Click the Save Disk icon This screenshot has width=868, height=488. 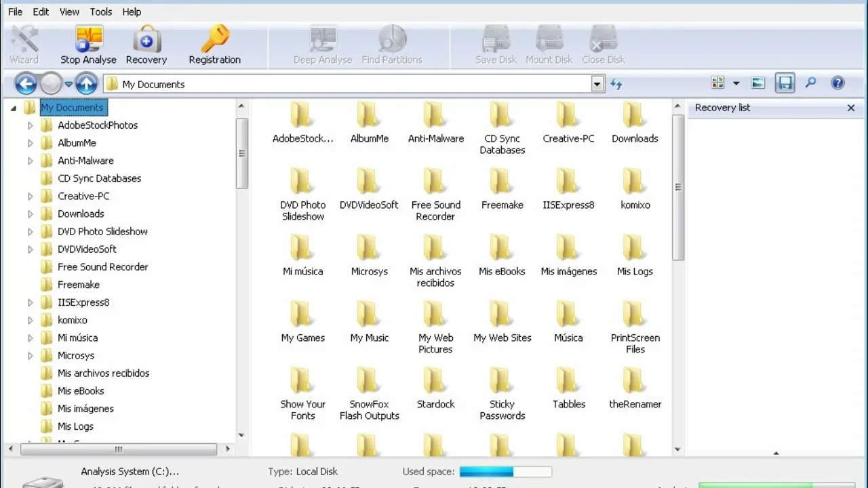(x=496, y=45)
